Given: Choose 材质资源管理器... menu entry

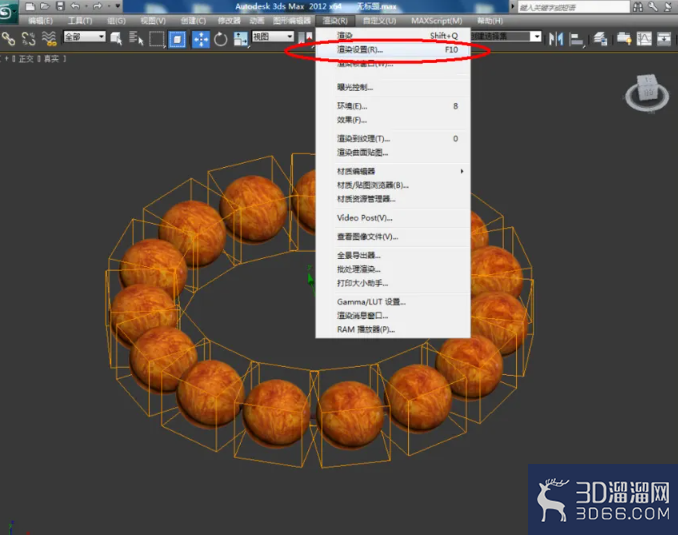Looking at the screenshot, I should (393, 199).
